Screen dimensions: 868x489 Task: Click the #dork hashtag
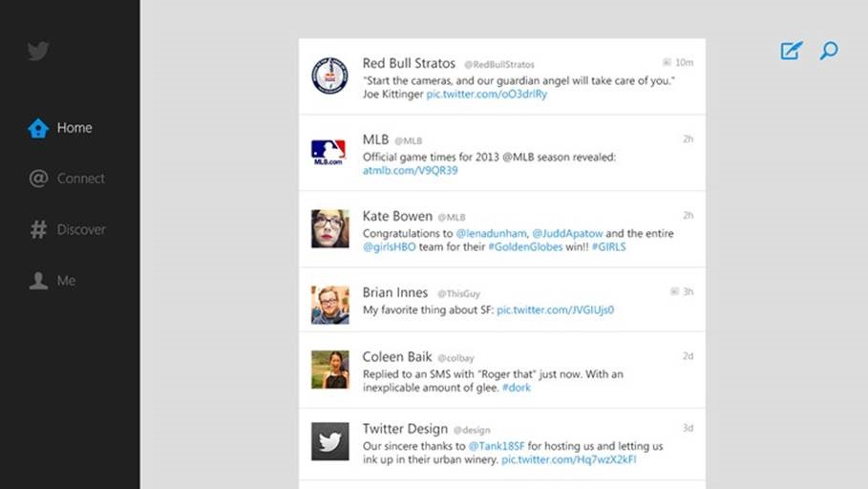(x=516, y=388)
